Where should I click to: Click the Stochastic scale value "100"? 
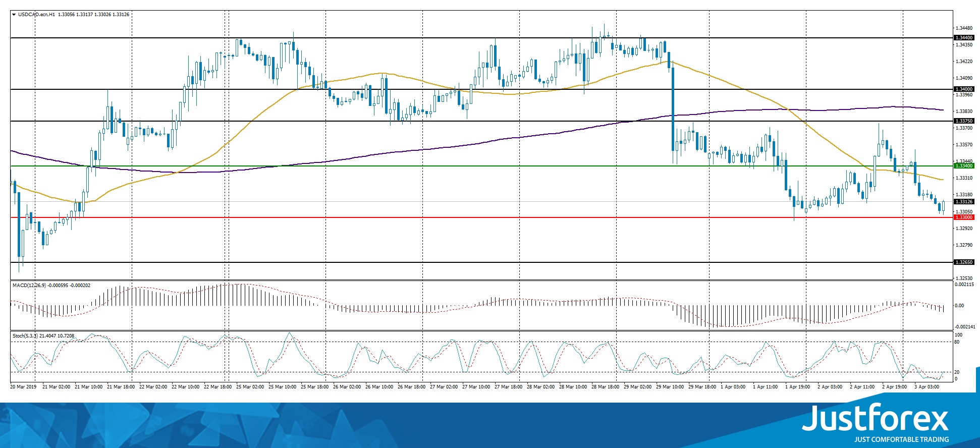[959, 335]
